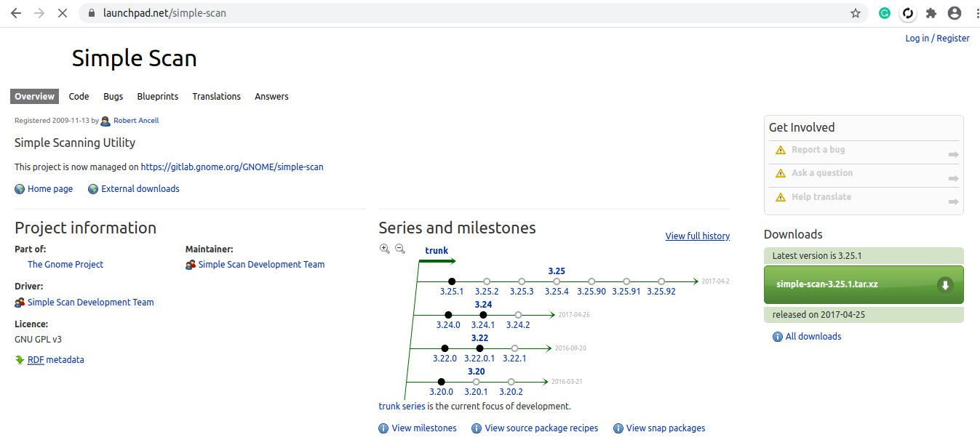Open the All downloads link
This screenshot has width=980, height=440.
(x=813, y=337)
